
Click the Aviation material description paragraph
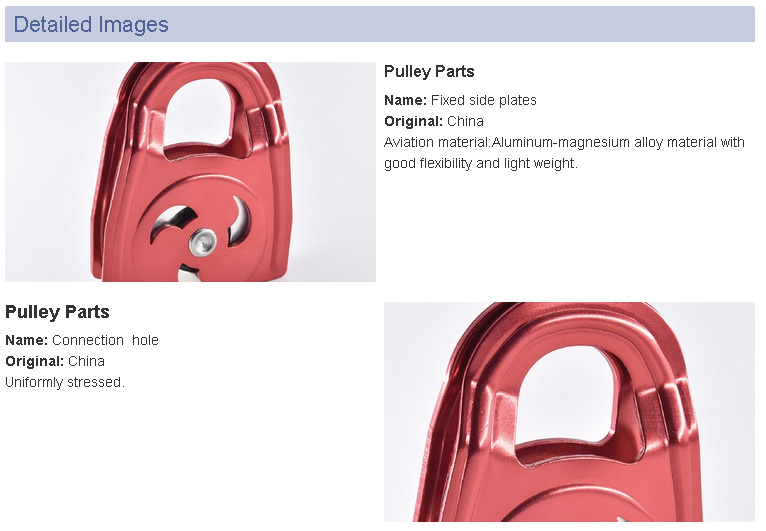click(564, 152)
